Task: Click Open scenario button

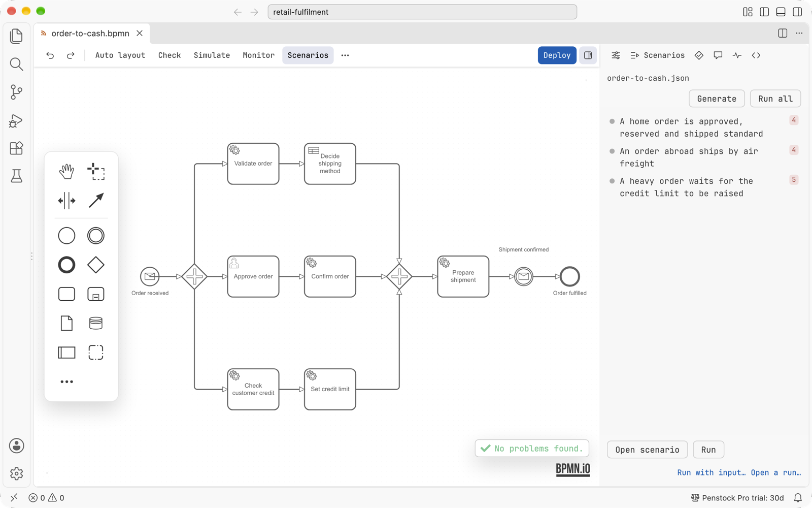Action: coord(647,450)
